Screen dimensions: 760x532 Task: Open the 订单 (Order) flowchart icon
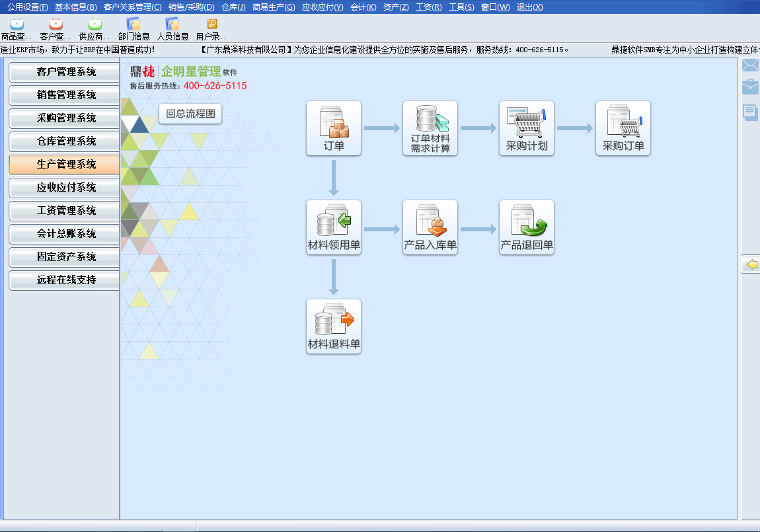(x=334, y=128)
